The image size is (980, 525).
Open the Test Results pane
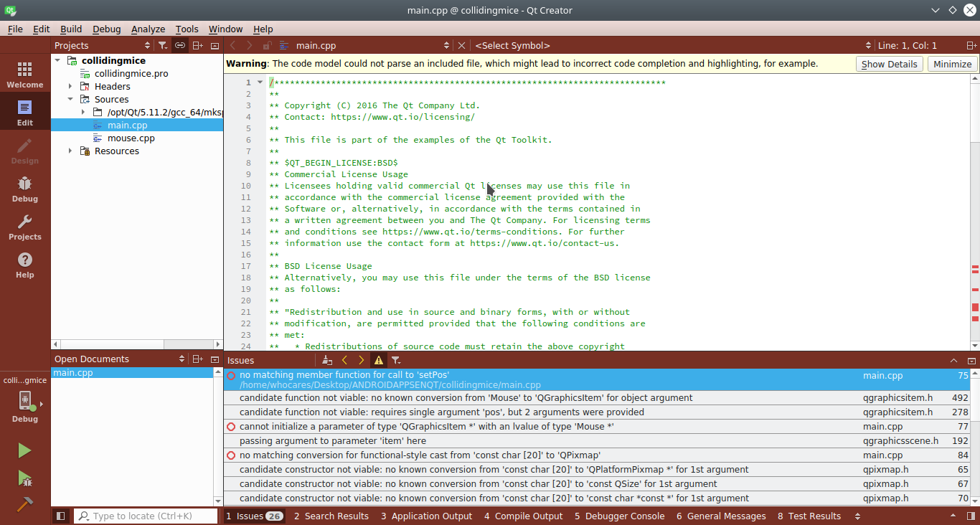point(809,516)
